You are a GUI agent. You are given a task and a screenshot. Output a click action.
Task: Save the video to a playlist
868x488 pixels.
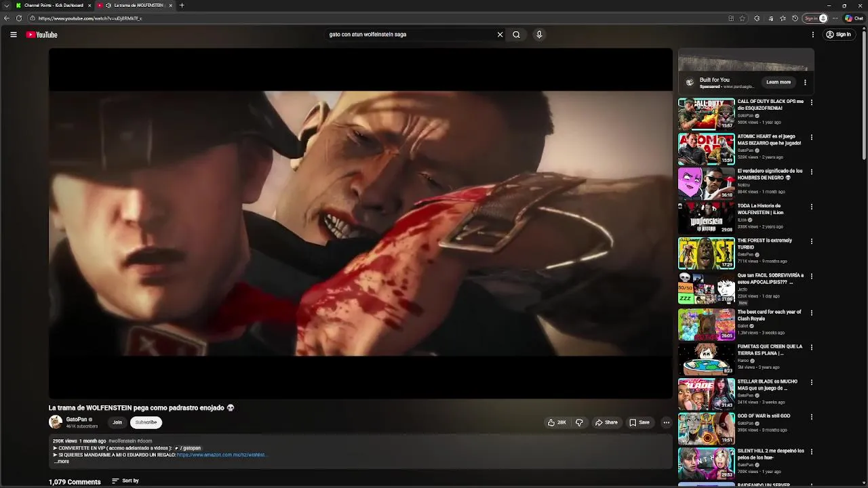coord(639,422)
